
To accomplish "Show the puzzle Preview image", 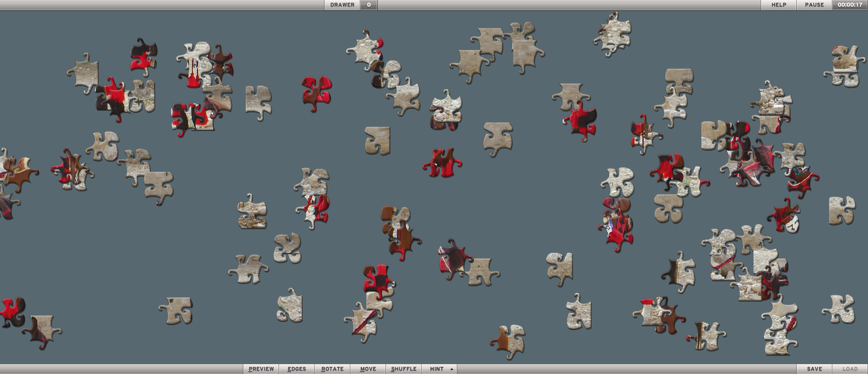I will [x=261, y=369].
